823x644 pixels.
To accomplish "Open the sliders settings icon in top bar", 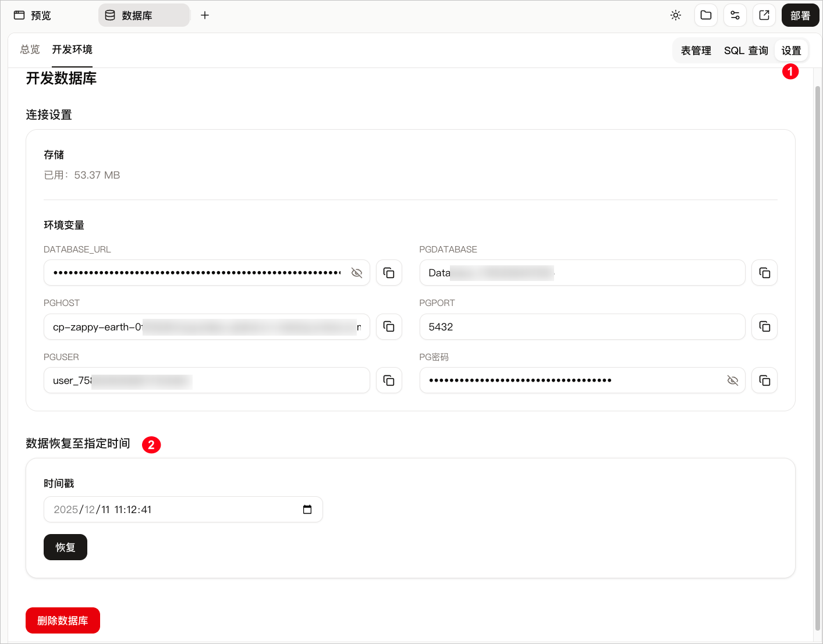I will click(735, 15).
